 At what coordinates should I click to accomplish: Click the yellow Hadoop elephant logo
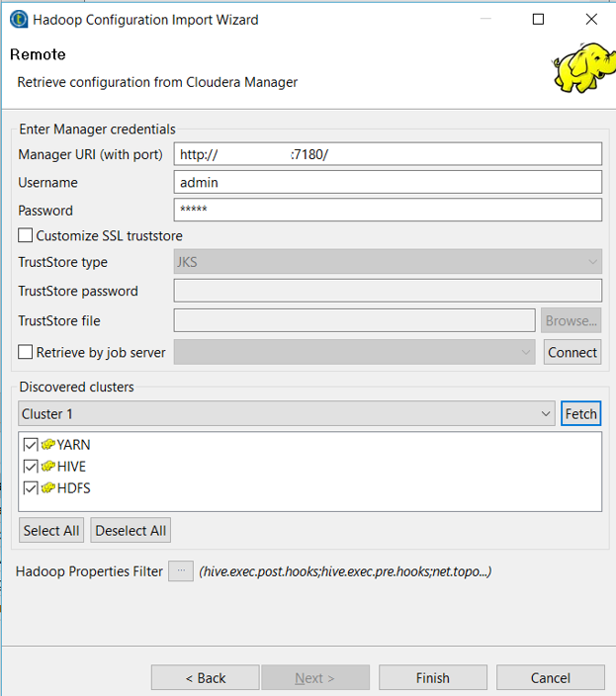point(583,67)
